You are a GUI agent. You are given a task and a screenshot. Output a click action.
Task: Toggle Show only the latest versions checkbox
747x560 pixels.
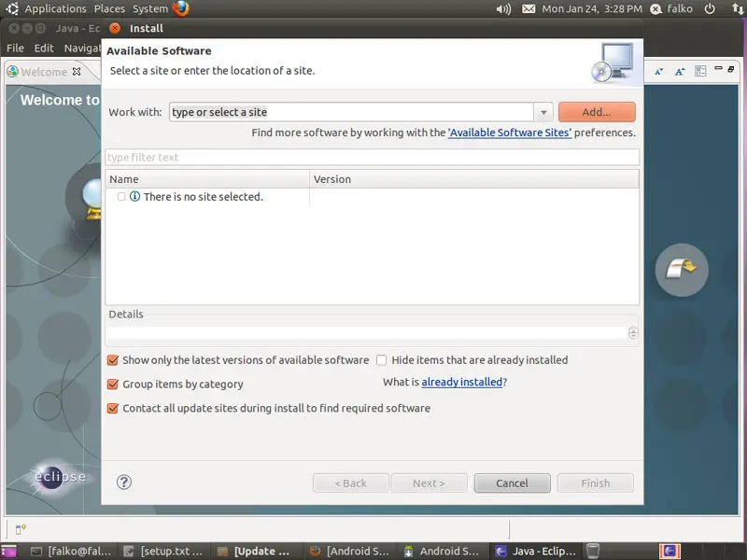point(113,360)
